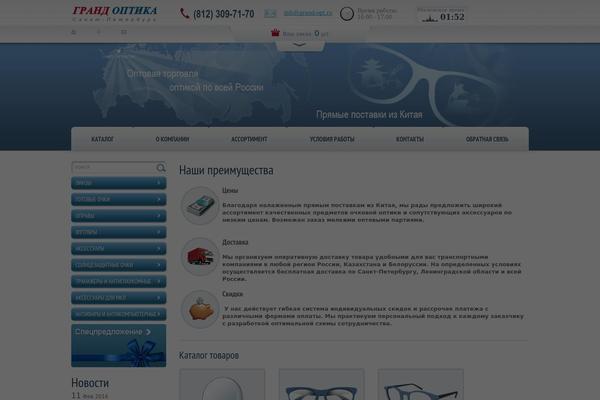Click the clock icon beside working hours
The width and height of the screenshot is (600, 400).
347,14
